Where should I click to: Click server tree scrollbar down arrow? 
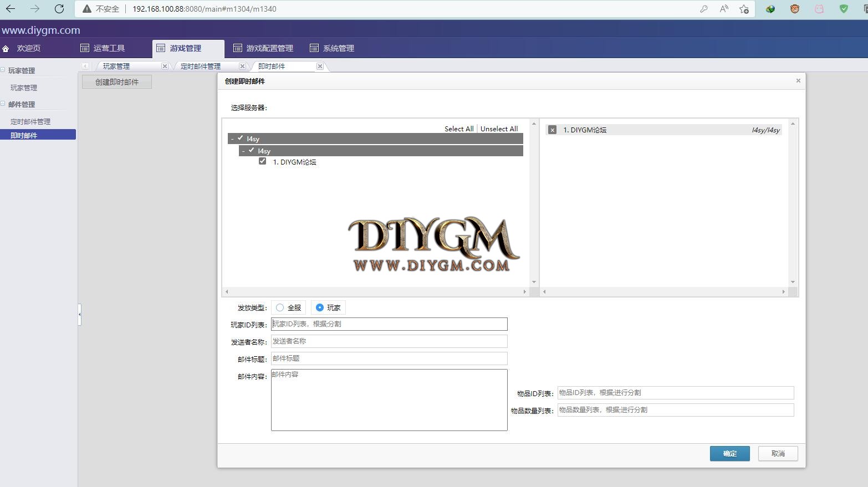tap(534, 282)
